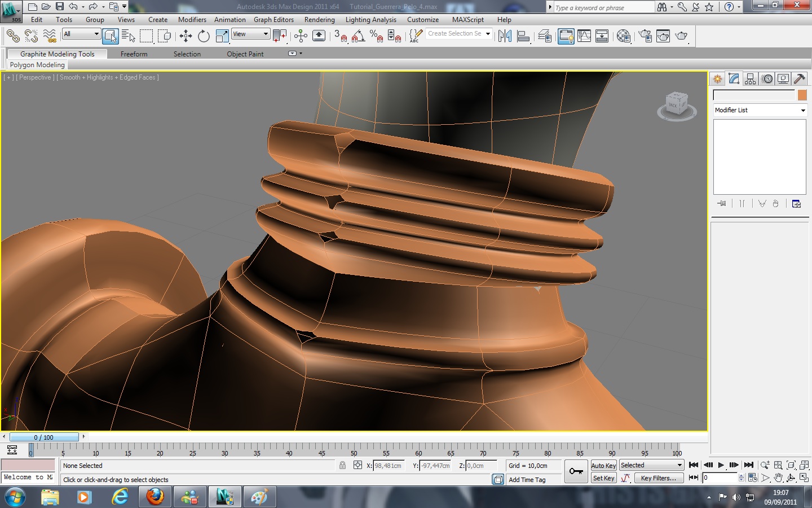Open the selection filter All dropdown
Image resolution: width=812 pixels, height=508 pixels.
tap(81, 34)
